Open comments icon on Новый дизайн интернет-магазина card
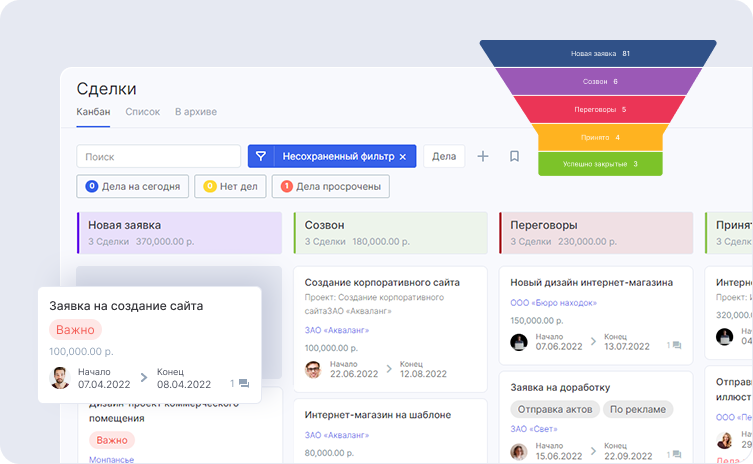The width and height of the screenshot is (753, 464). [676, 345]
